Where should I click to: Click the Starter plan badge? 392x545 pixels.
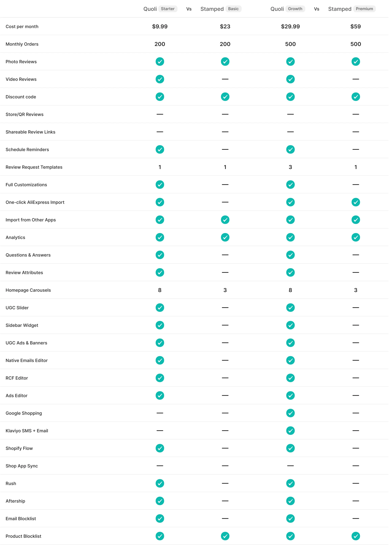tap(168, 9)
